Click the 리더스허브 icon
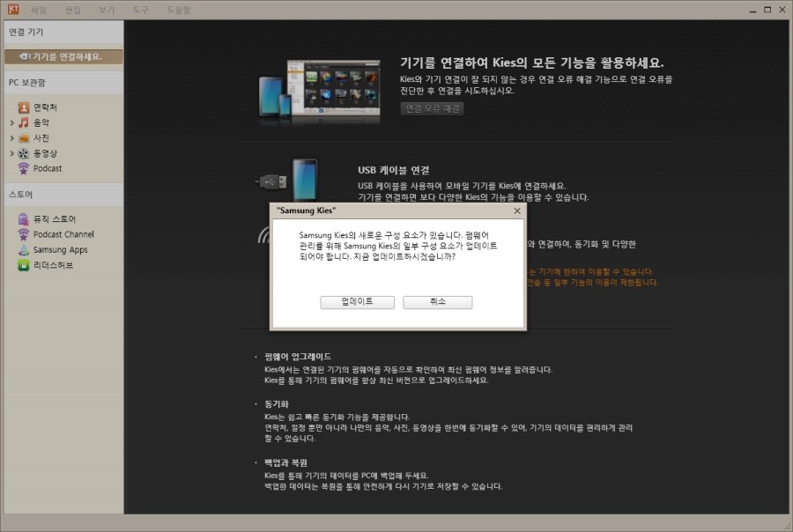This screenshot has width=793, height=532. [24, 265]
